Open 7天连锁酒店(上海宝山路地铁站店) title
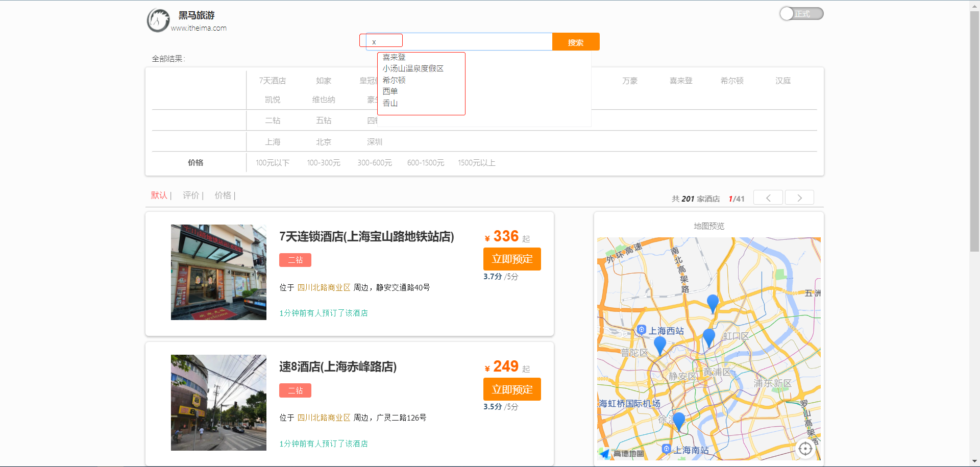Screen dimensions: 980x467 [x=366, y=236]
